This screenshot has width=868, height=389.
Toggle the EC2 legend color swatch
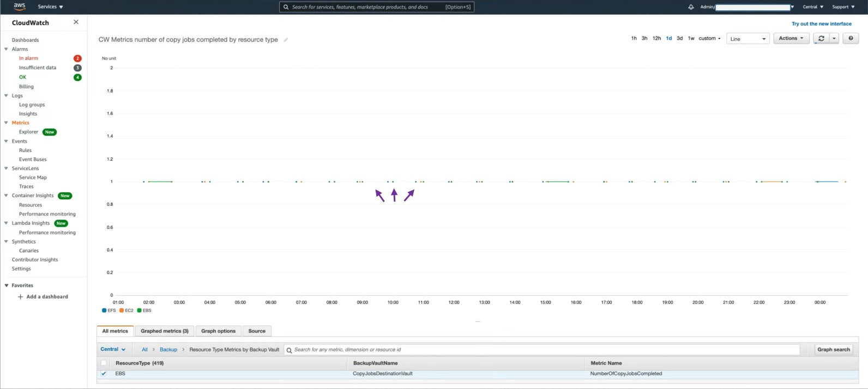click(x=122, y=311)
